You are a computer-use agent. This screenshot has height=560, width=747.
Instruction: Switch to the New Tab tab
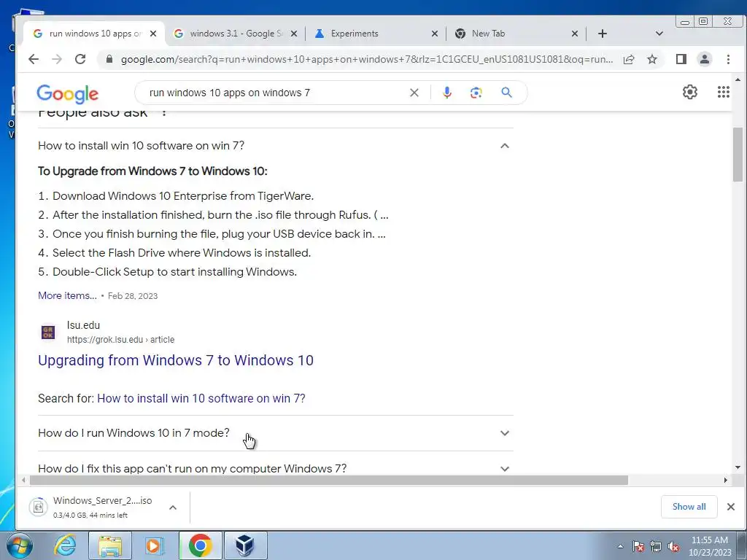(517, 34)
